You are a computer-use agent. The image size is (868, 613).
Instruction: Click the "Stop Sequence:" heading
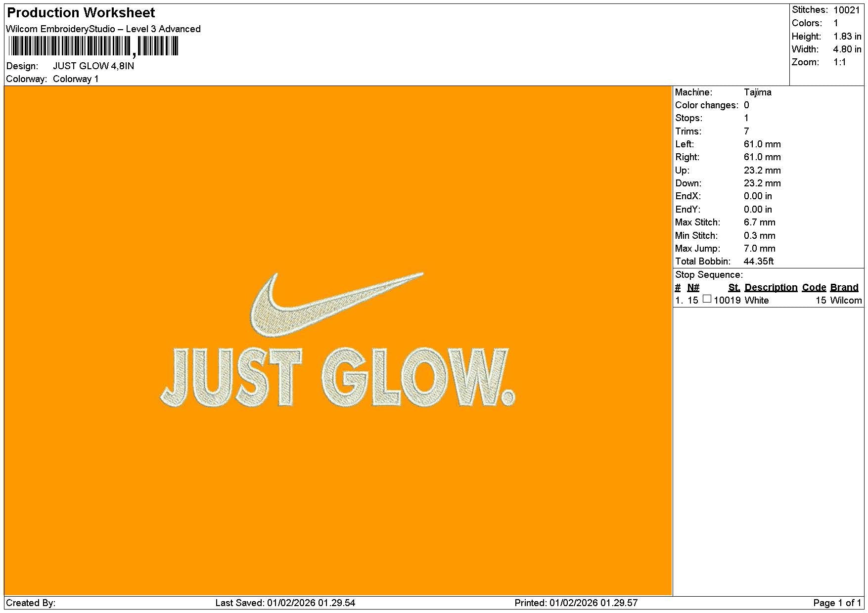709,275
